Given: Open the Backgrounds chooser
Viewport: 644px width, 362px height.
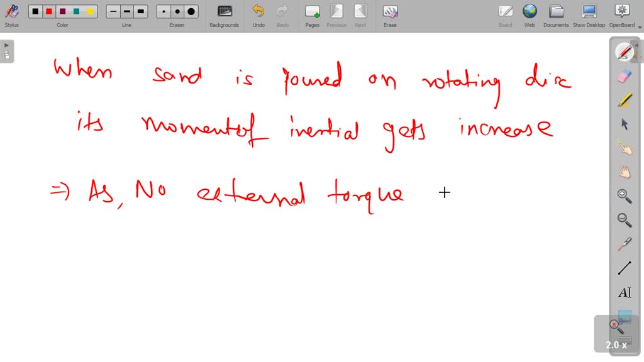Looking at the screenshot, I should [224, 15].
